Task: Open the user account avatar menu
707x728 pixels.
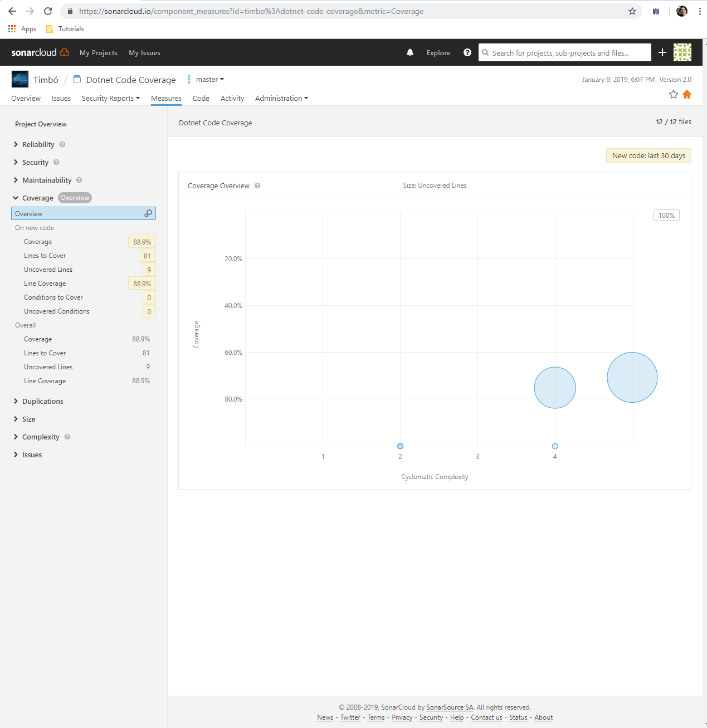Action: point(682,52)
